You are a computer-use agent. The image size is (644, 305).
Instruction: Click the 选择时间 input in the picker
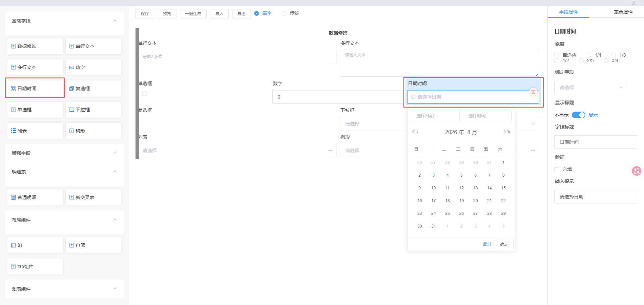click(x=487, y=116)
